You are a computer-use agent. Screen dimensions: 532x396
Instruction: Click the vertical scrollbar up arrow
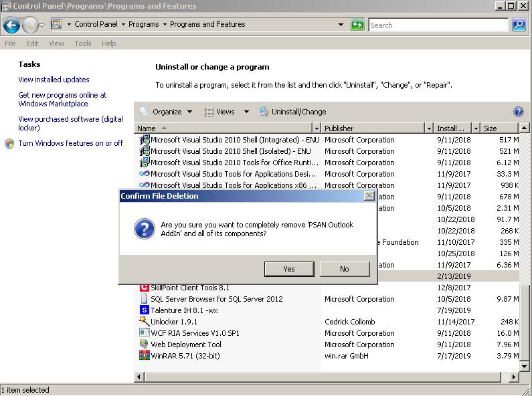coord(524,128)
